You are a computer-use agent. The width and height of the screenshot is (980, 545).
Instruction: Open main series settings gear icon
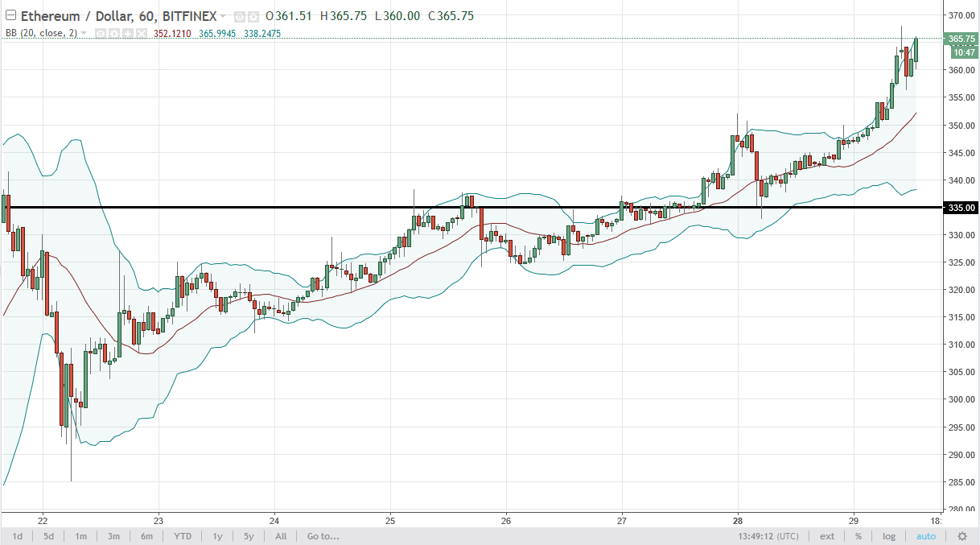(x=253, y=17)
